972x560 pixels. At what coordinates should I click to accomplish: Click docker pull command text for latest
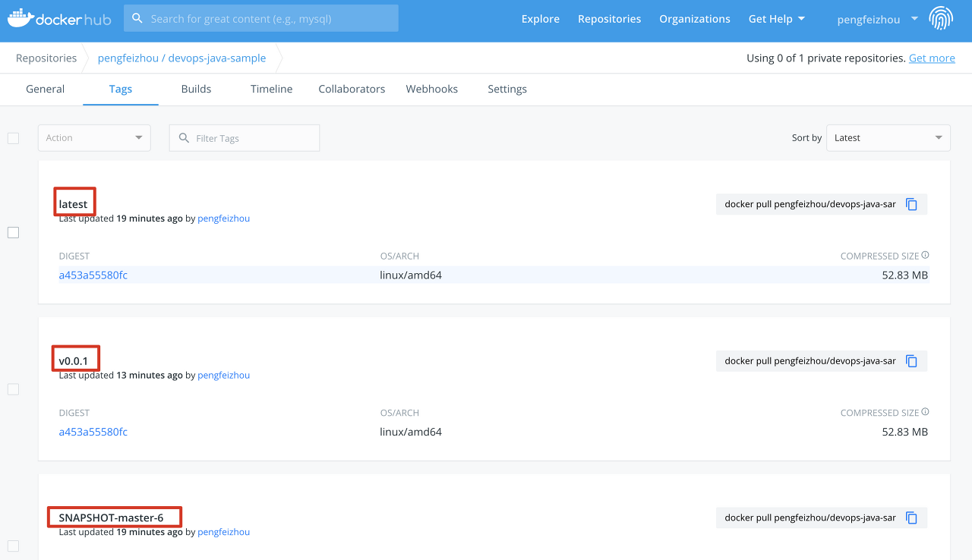[x=810, y=204]
